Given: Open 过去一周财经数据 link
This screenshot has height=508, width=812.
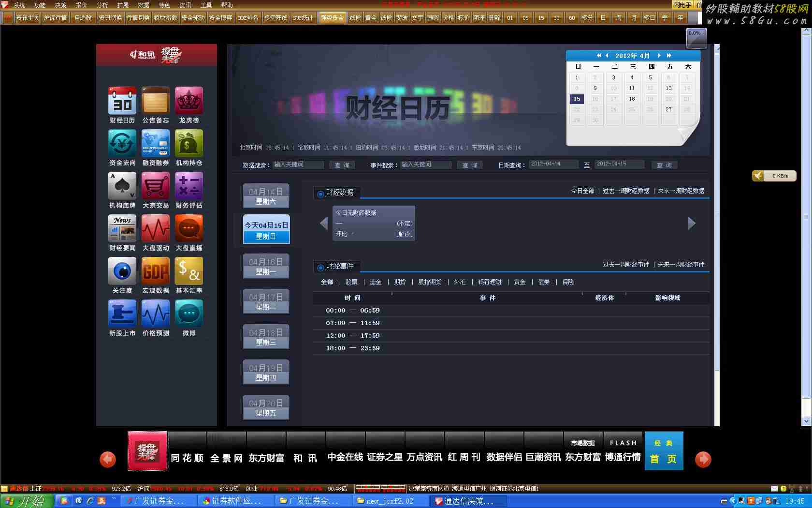Looking at the screenshot, I should point(626,191).
